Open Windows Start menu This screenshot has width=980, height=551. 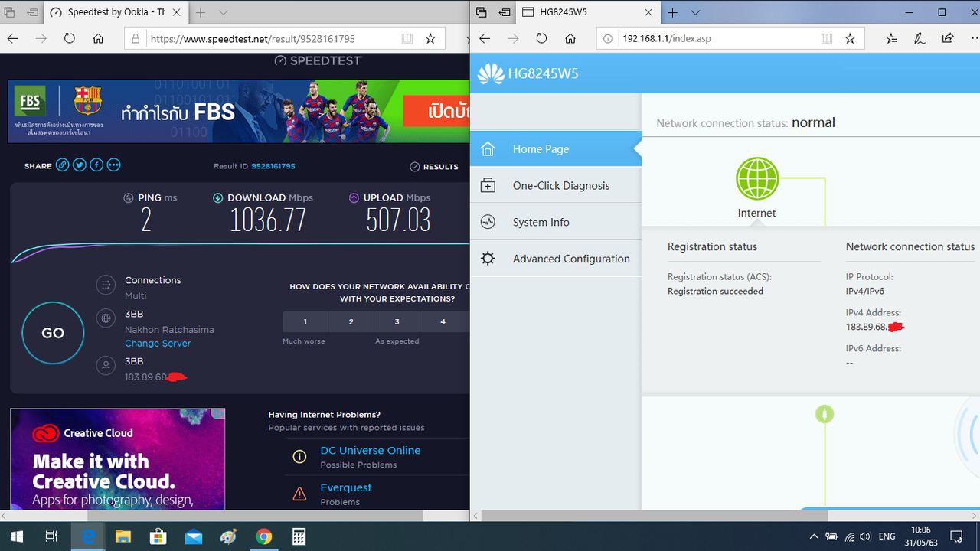16,536
